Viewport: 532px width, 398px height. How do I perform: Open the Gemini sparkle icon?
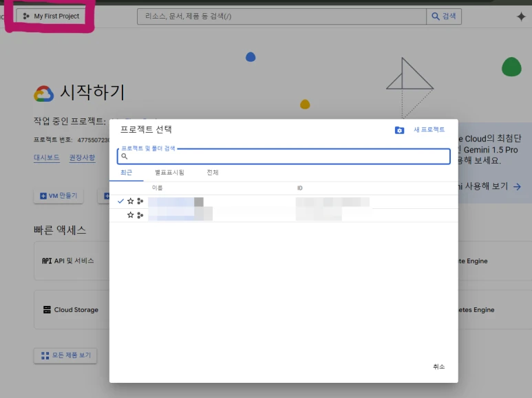(x=521, y=16)
